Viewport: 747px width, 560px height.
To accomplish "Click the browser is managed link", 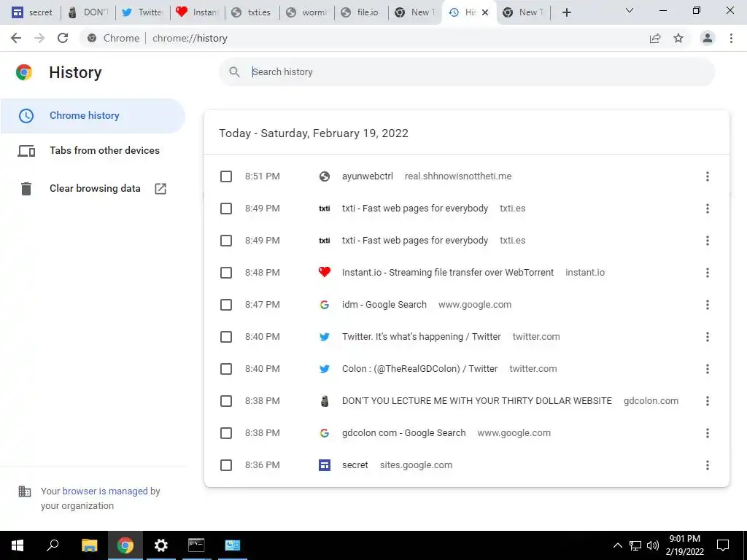I will click(105, 491).
